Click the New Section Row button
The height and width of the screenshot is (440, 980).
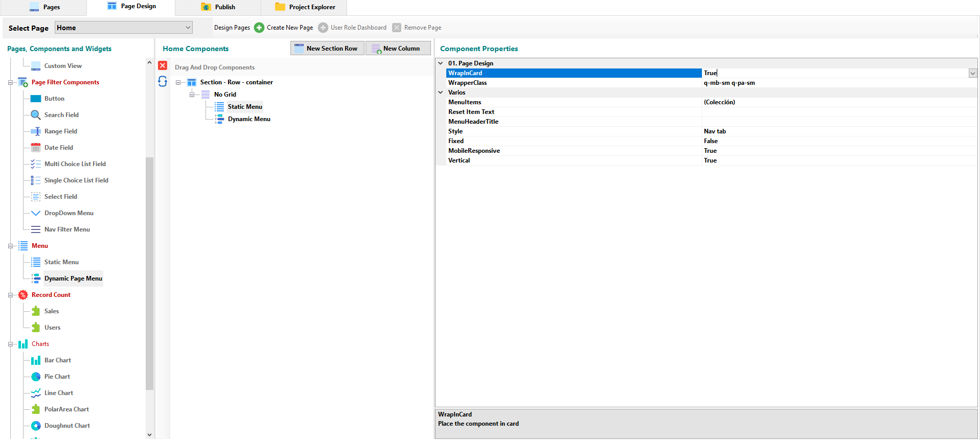[327, 49]
